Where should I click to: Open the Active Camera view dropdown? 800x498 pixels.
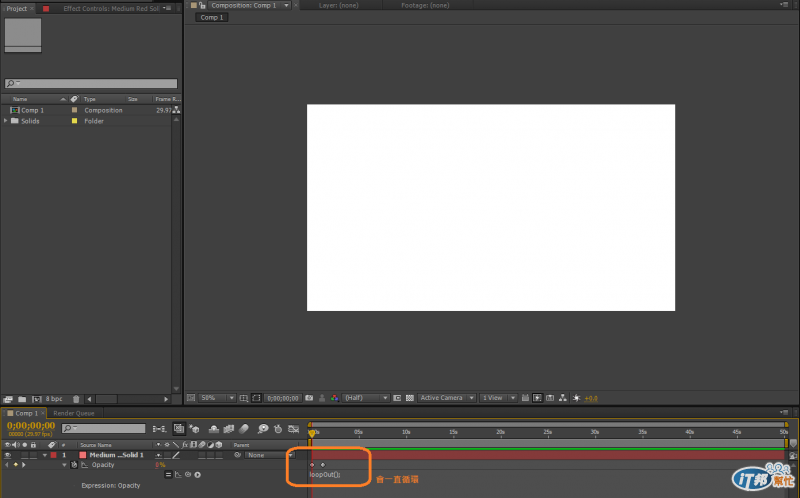447,398
